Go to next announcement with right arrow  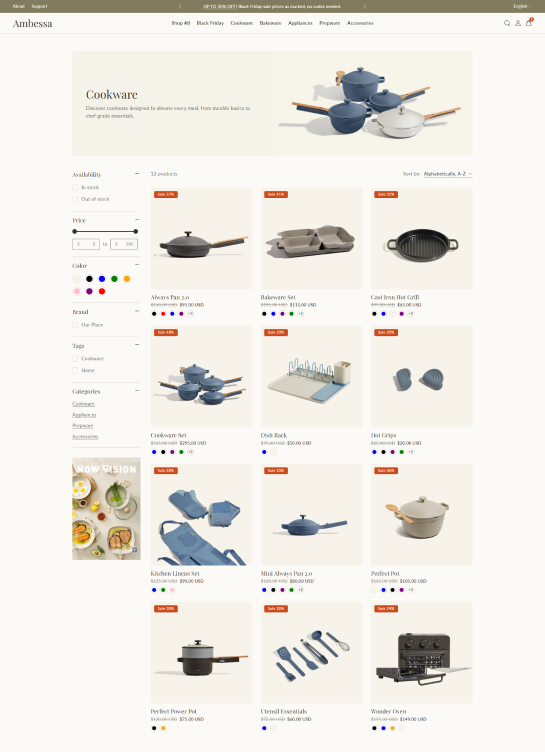point(365,6)
